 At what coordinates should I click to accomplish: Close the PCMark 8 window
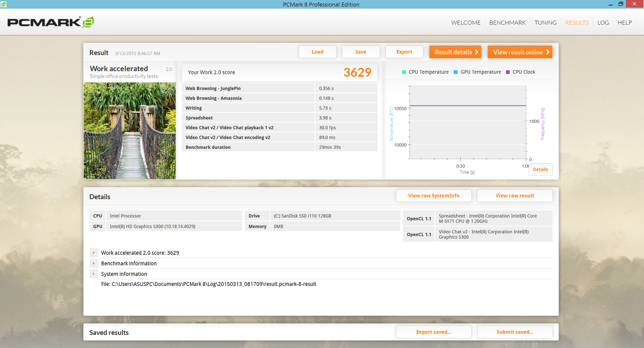tap(634, 4)
